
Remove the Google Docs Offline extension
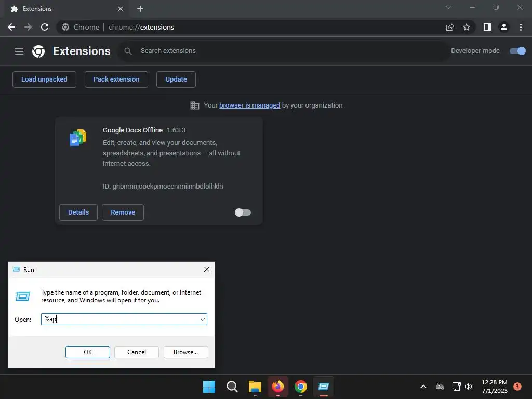click(x=123, y=212)
